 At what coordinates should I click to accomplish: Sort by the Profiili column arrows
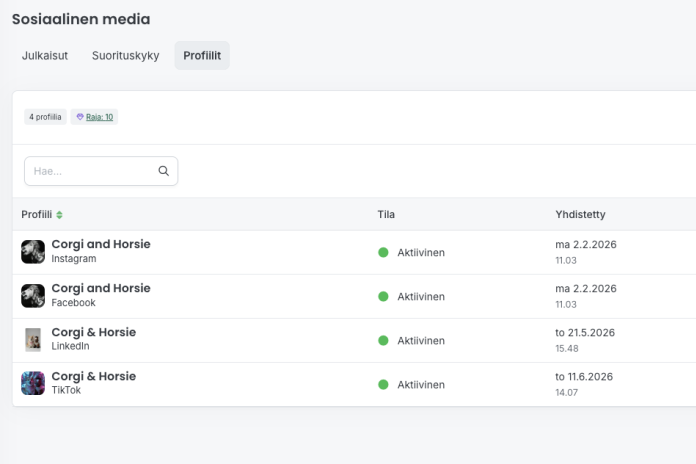point(59,215)
